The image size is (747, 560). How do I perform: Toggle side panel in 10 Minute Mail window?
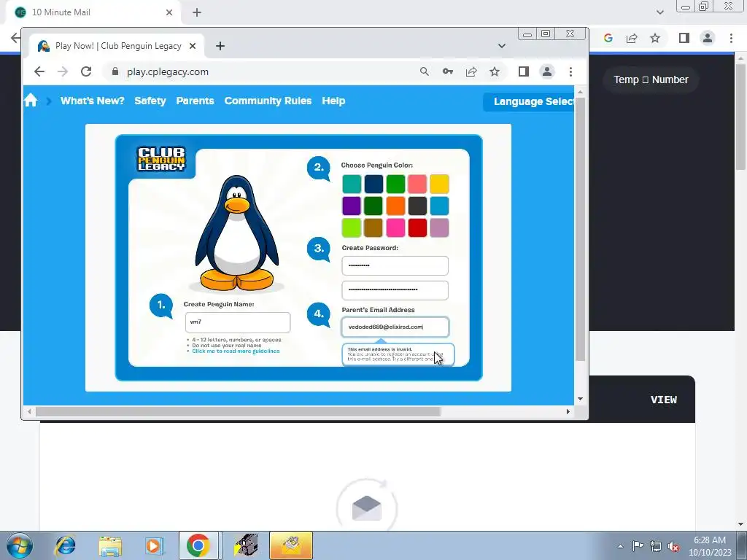click(x=684, y=38)
